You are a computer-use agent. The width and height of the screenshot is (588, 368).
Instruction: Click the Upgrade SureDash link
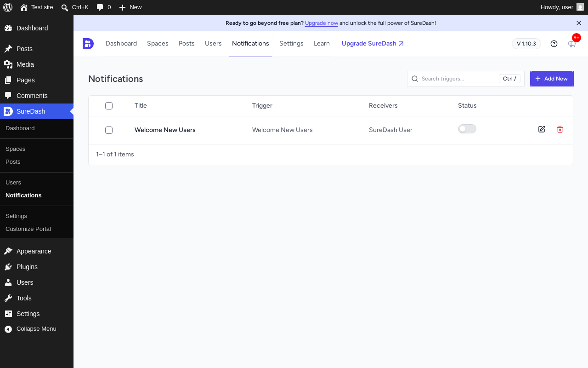pyautogui.click(x=373, y=44)
